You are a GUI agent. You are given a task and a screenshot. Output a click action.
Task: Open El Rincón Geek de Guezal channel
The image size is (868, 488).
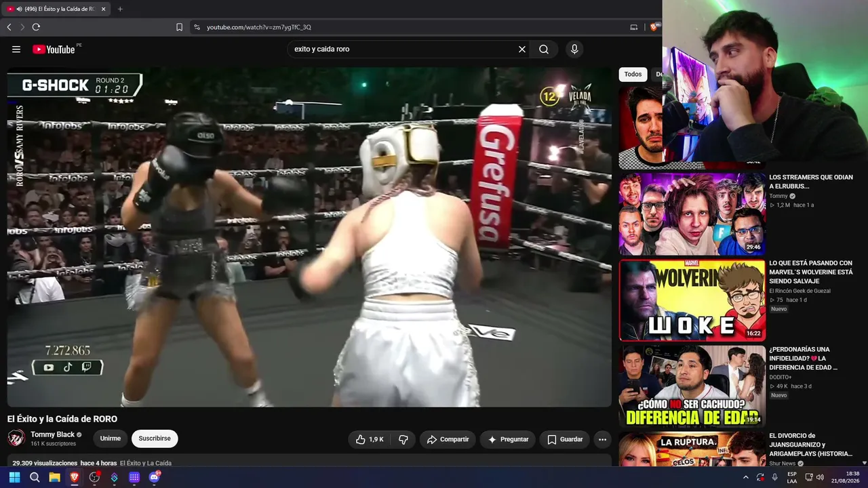click(800, 291)
